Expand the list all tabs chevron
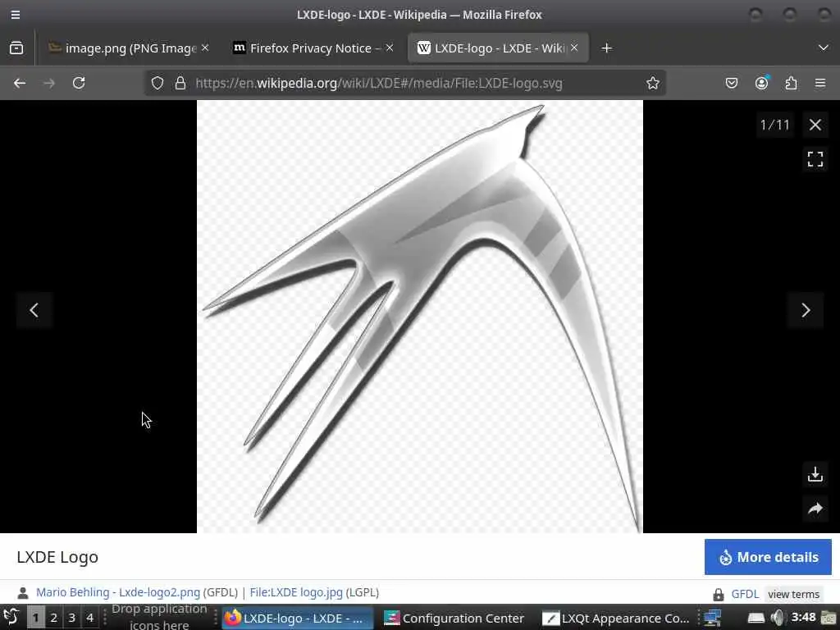The width and height of the screenshot is (840, 630). [x=824, y=48]
